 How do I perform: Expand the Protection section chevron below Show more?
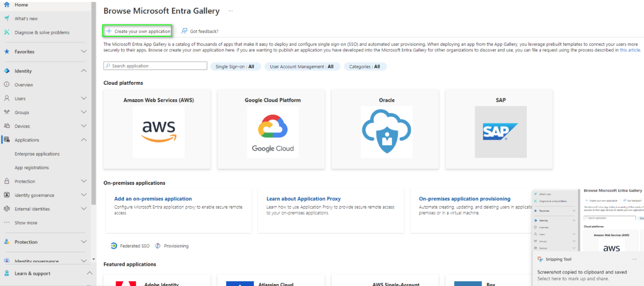(84, 242)
